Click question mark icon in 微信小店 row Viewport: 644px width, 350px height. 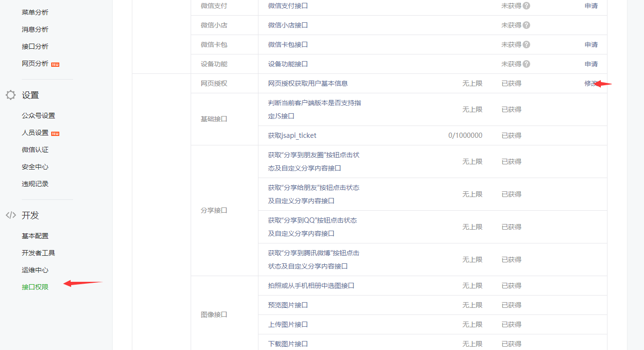pos(526,25)
